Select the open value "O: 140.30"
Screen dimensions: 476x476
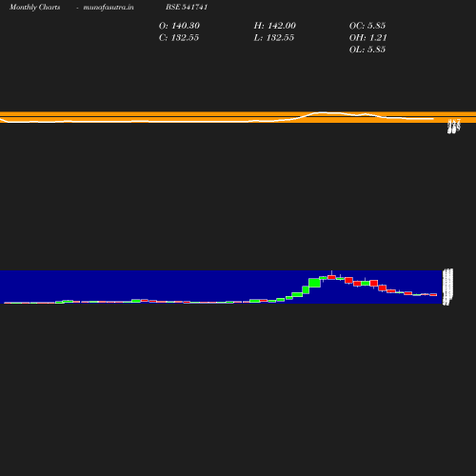click(x=179, y=26)
